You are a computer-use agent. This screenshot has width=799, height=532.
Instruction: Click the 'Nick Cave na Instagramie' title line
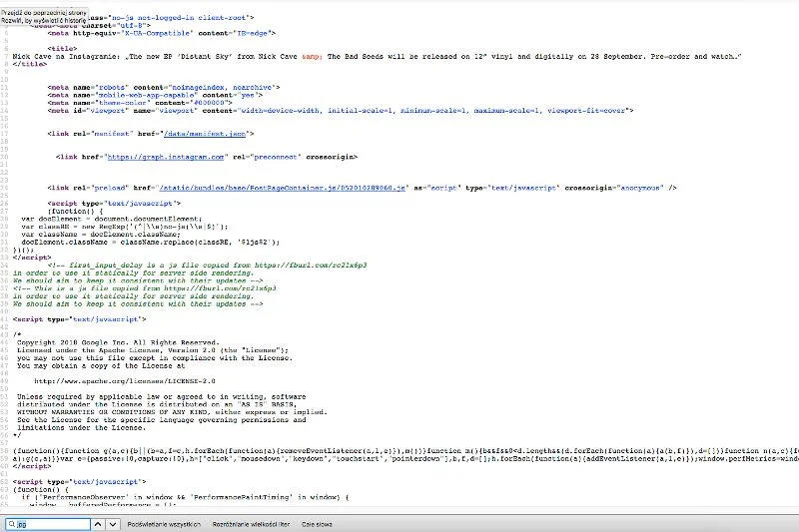[378, 57]
